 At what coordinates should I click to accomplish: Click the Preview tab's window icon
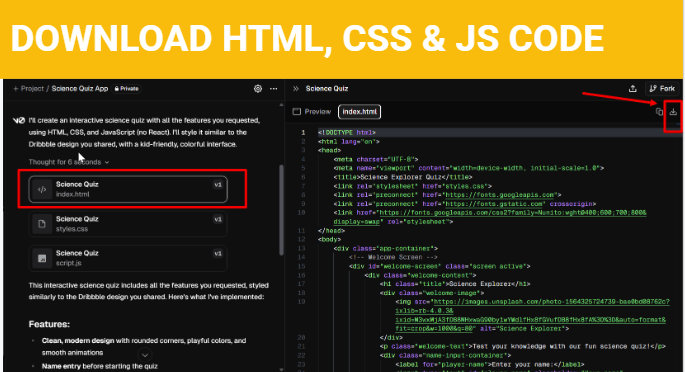297,112
